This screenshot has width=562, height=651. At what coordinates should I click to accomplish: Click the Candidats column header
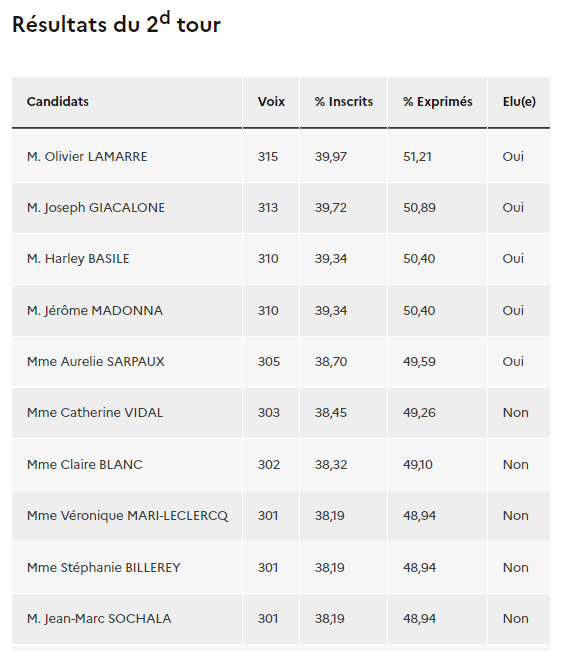coord(58,102)
